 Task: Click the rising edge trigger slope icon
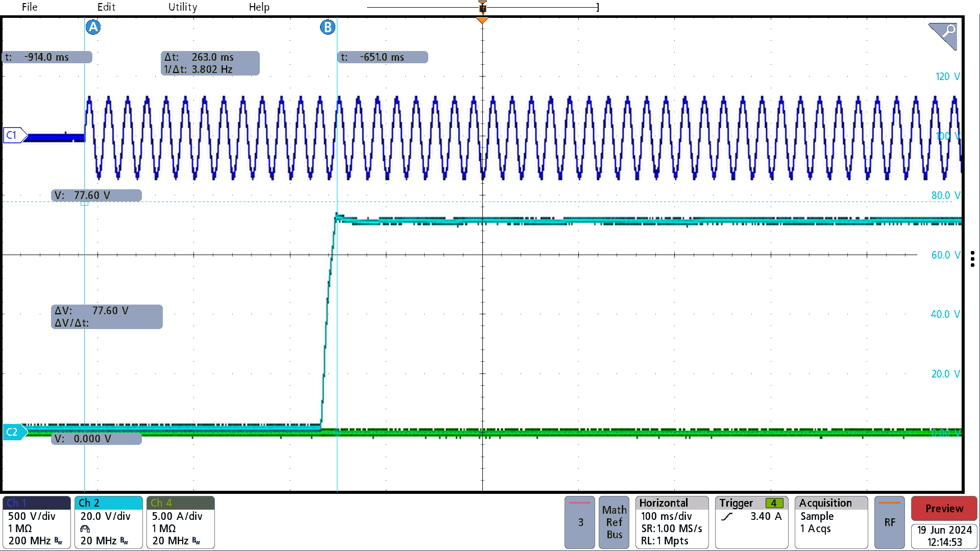[727, 516]
